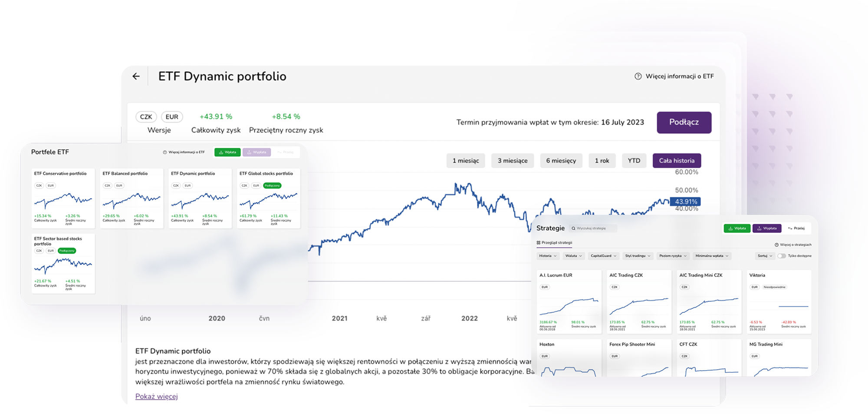Select the 6 miesięcy time range

(561, 161)
